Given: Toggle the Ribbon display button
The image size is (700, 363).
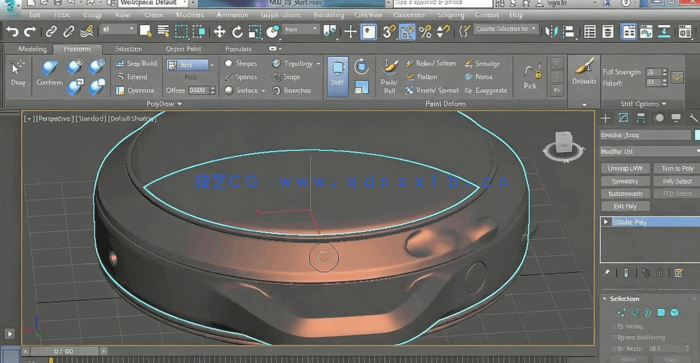Looking at the screenshot, I should (x=629, y=32).
